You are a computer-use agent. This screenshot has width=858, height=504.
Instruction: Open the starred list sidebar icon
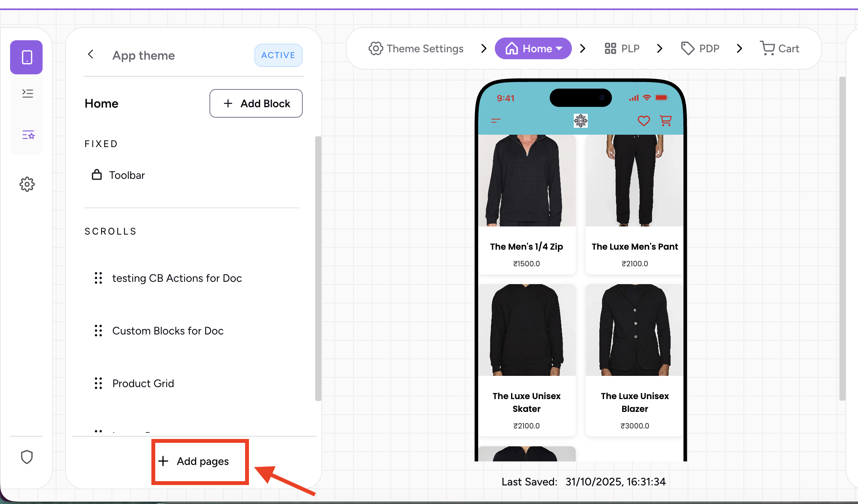(x=28, y=135)
